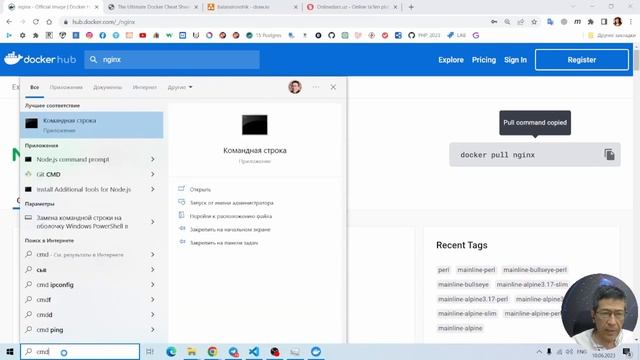Screen dimensions: 640x360
Task: Open the GitHub bookmark beside PHP 2023
Action: pyautogui.click(x=411, y=36)
